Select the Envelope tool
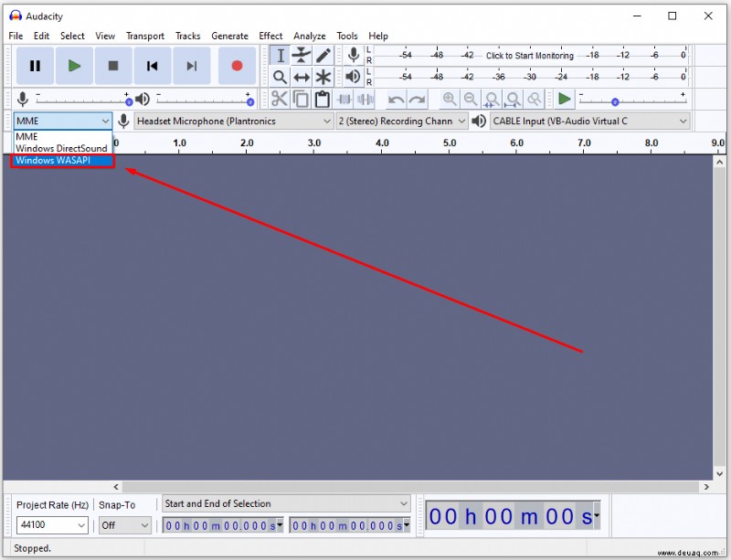The height and width of the screenshot is (560, 731). [x=302, y=55]
